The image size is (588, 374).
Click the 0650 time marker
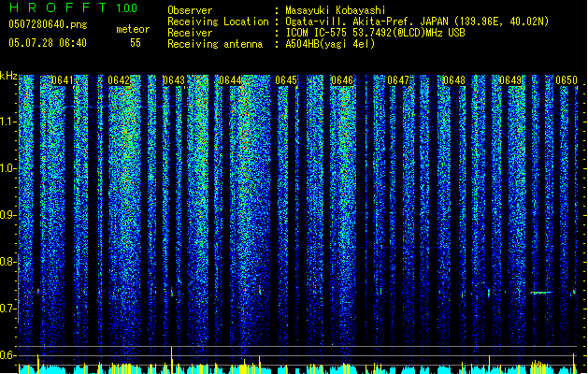[566, 80]
